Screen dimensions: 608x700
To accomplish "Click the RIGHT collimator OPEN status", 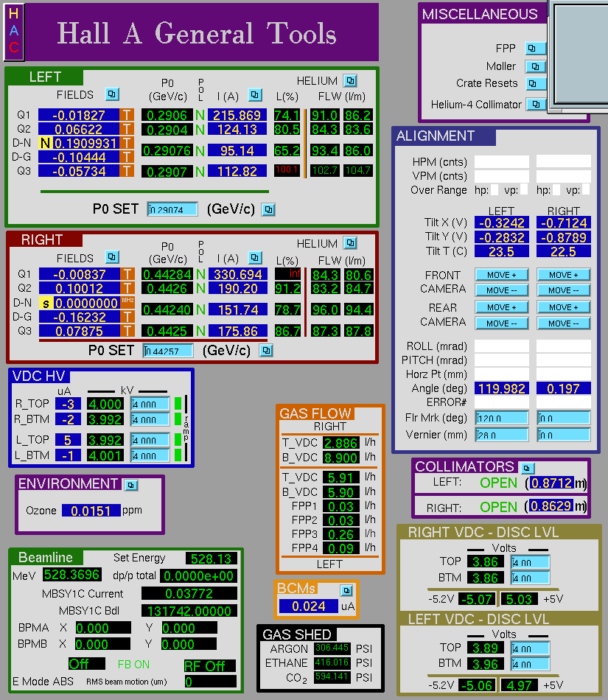I will (x=498, y=507).
